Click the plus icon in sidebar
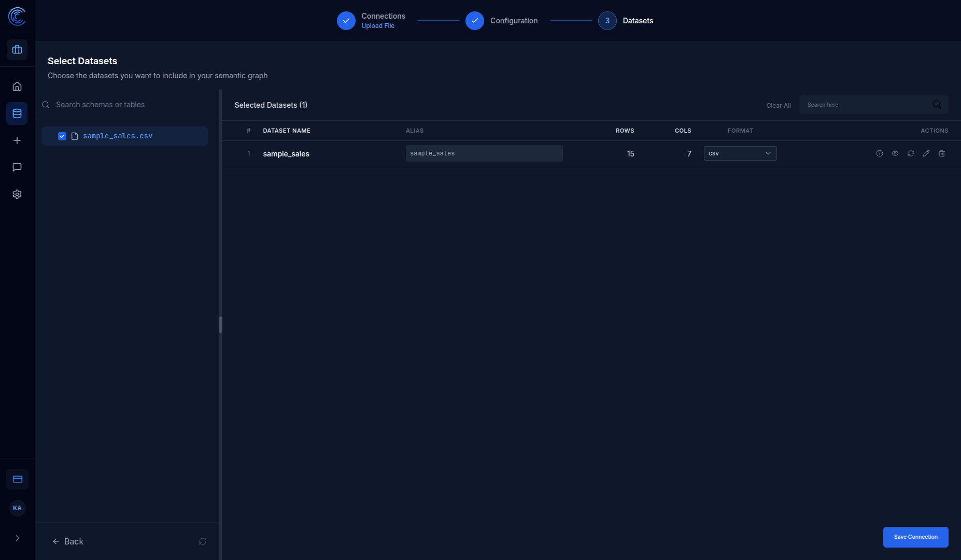 tap(17, 140)
